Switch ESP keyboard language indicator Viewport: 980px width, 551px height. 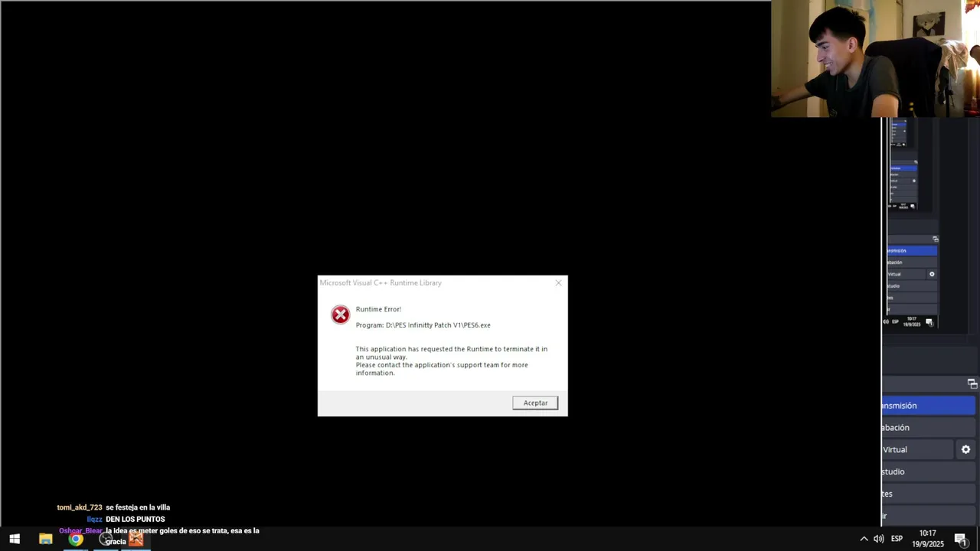click(897, 539)
